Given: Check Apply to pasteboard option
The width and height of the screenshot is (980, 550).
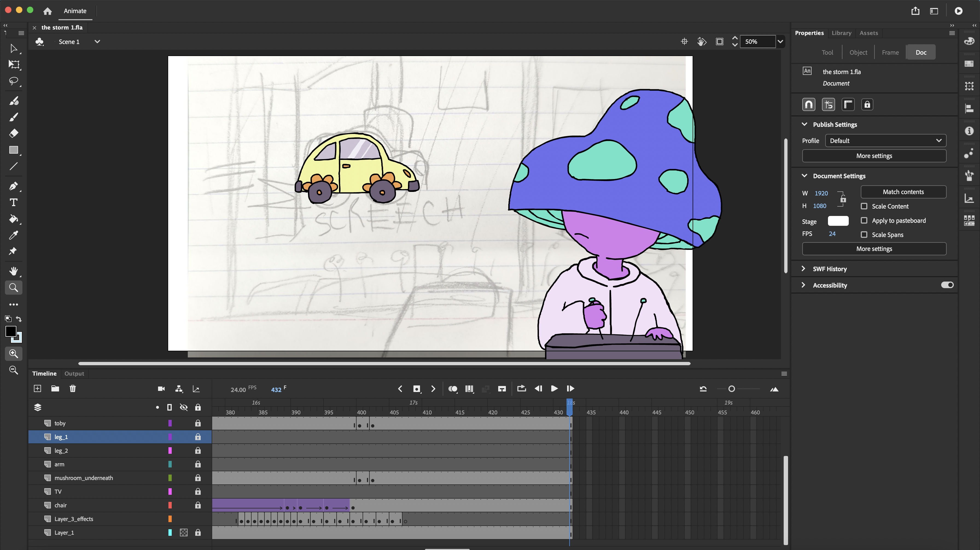Looking at the screenshot, I should tap(864, 220).
